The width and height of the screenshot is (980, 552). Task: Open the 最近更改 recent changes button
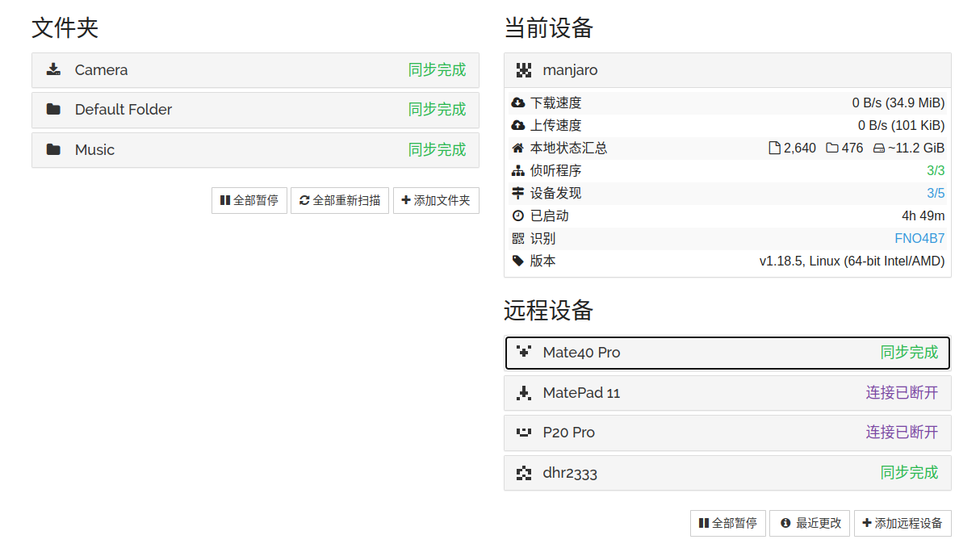810,523
